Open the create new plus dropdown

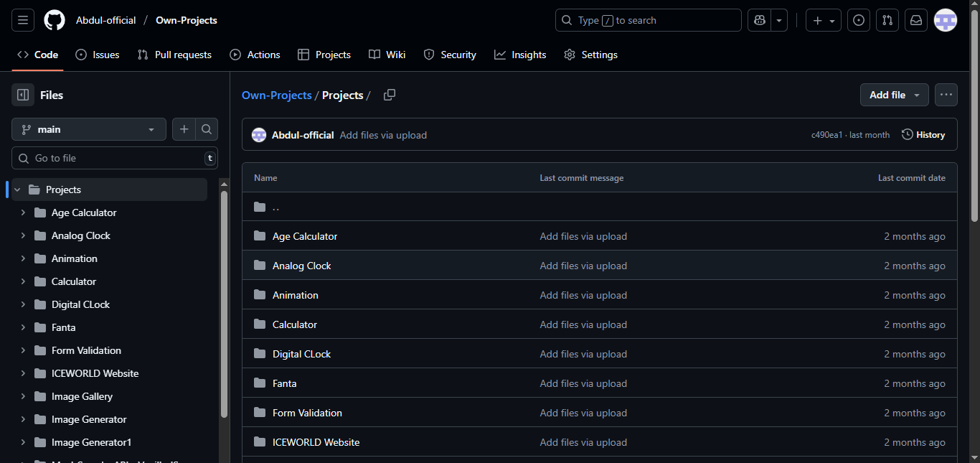(x=824, y=20)
